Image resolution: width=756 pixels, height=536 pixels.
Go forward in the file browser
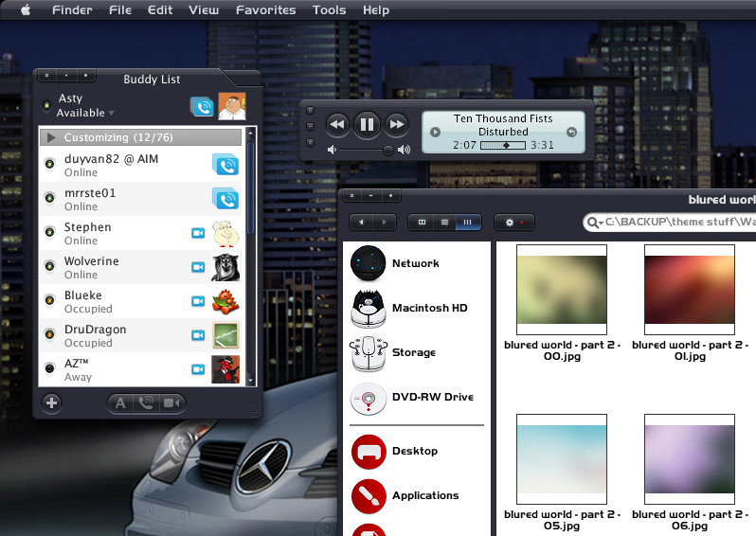coord(384,223)
